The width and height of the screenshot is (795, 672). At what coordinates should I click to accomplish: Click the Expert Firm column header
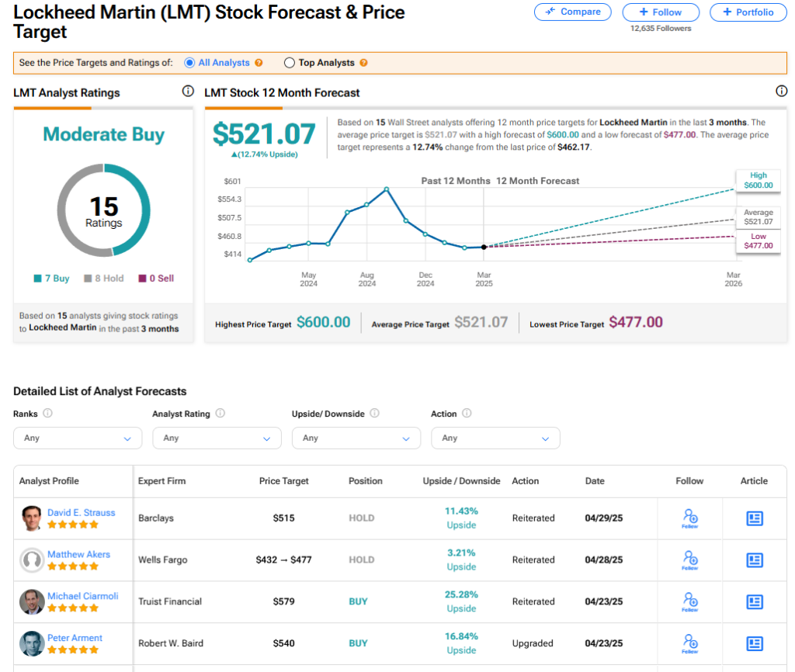click(x=161, y=481)
